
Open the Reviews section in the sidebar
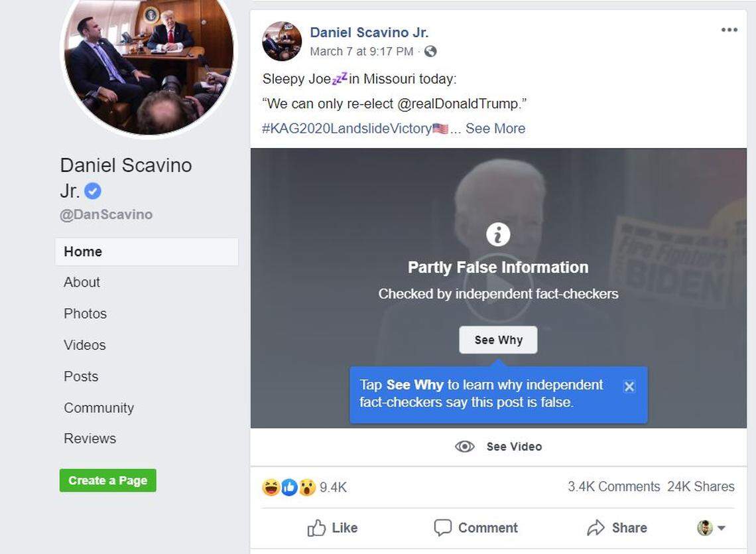(90, 438)
